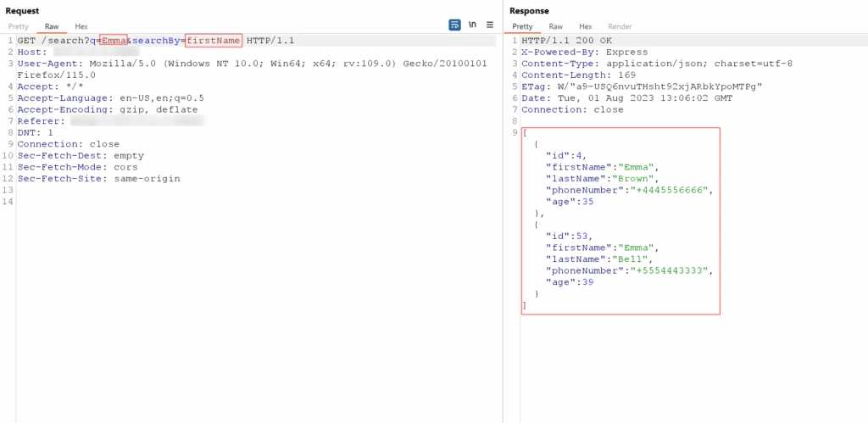
Task: Open the Request editor hamburger menu
Action: tap(490, 25)
